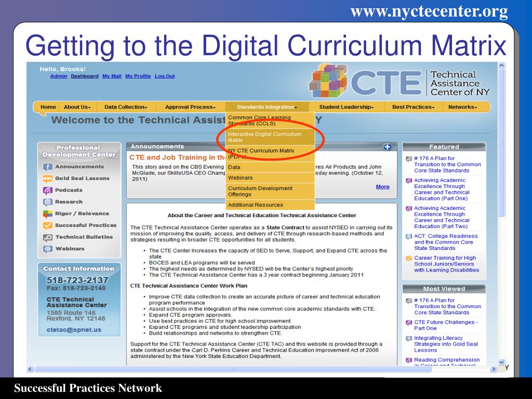
Task: Click the Research sidebar icon
Action: (47, 202)
